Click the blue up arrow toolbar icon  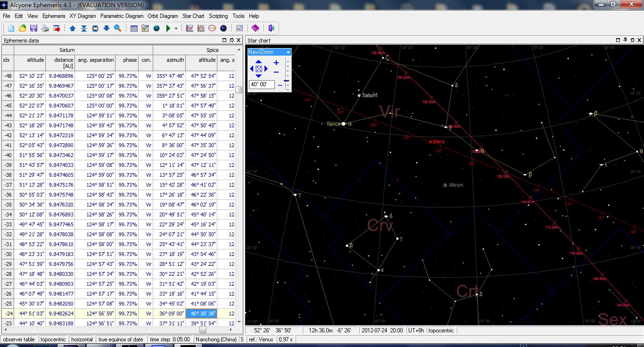click(73, 28)
